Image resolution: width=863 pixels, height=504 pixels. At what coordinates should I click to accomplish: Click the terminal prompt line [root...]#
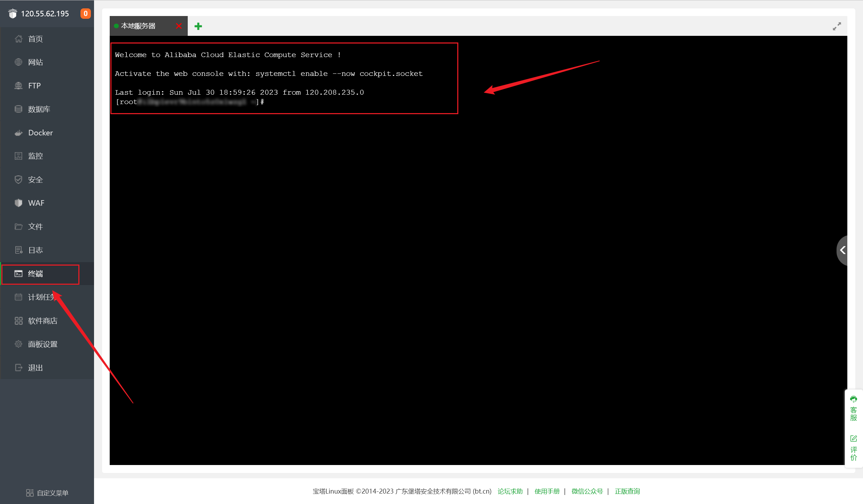(190, 102)
